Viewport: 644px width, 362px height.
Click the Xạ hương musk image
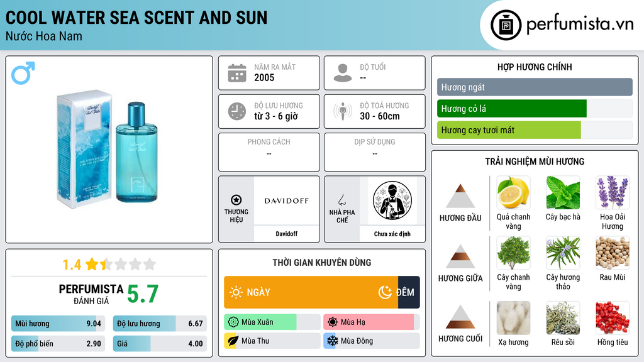(x=513, y=318)
